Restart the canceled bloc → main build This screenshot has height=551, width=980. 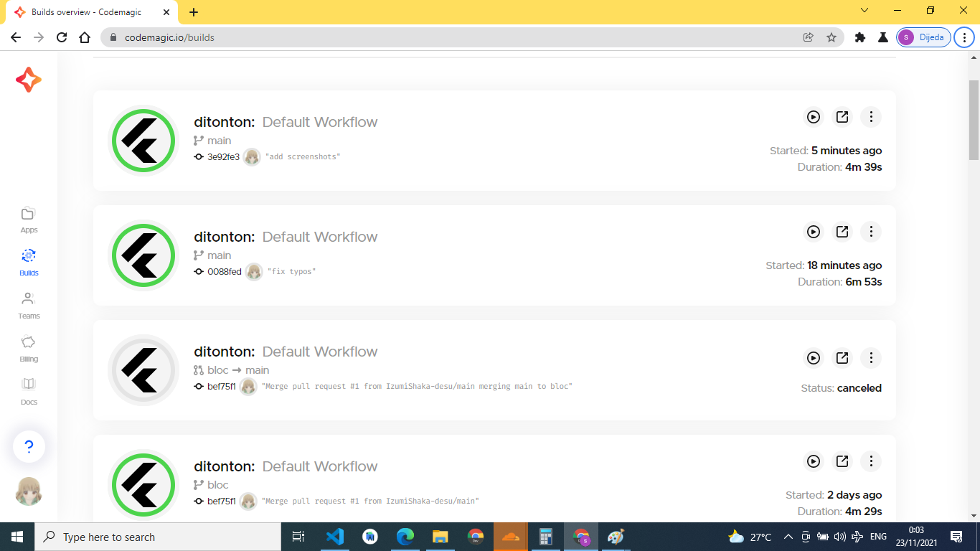[x=814, y=358]
